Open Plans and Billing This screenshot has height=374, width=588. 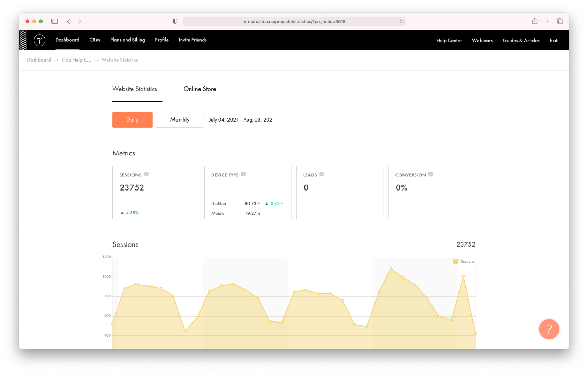128,40
